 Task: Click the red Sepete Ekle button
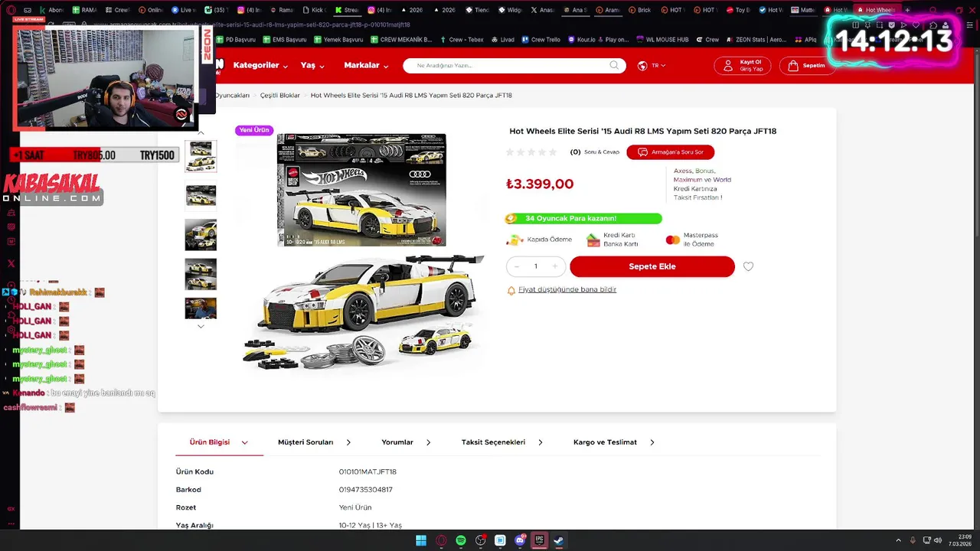652,266
